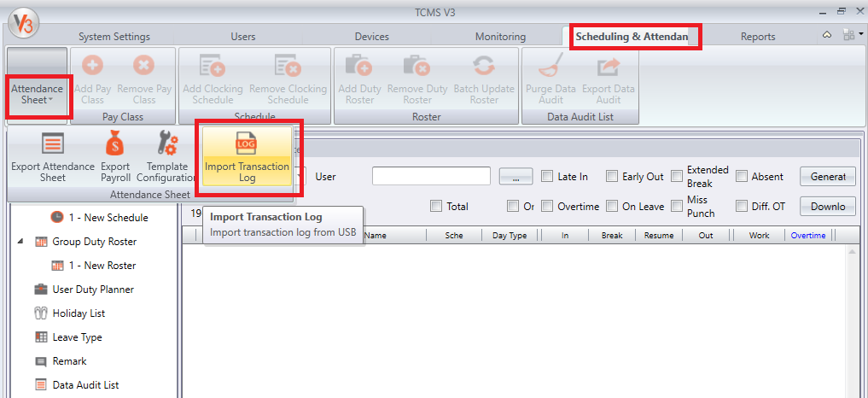Enable the Total checkbox
The height and width of the screenshot is (398, 868).
click(x=436, y=206)
